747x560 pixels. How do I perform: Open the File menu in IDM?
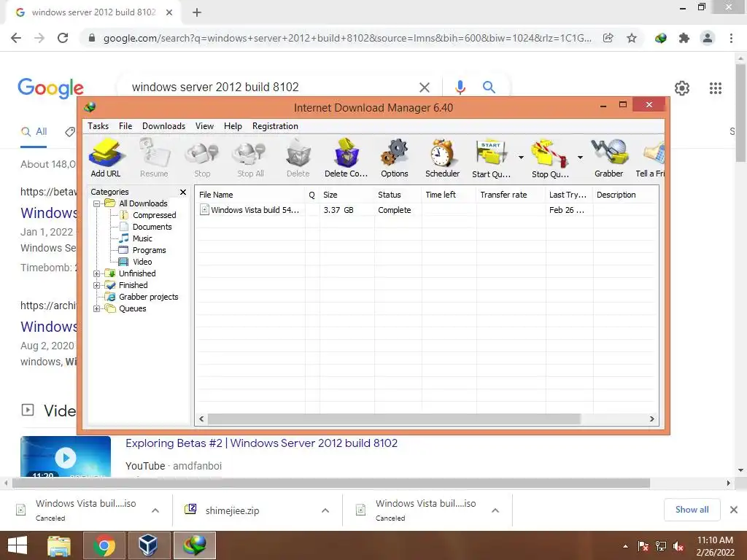(125, 126)
